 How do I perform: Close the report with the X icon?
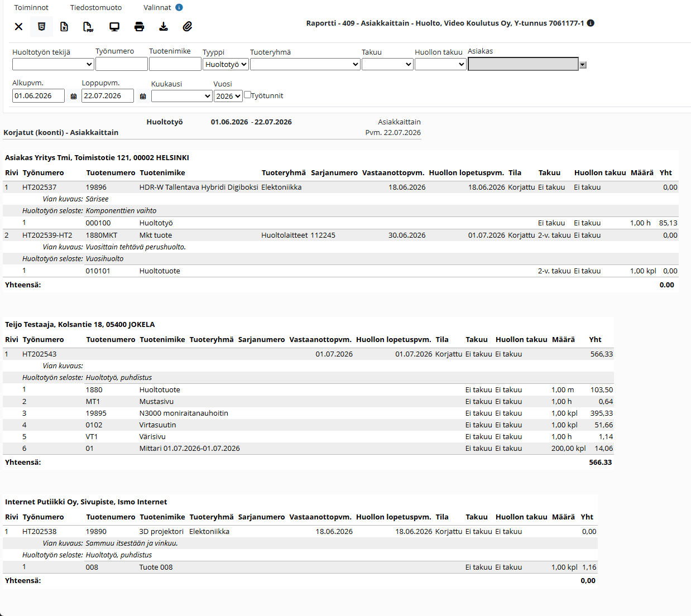click(x=18, y=26)
